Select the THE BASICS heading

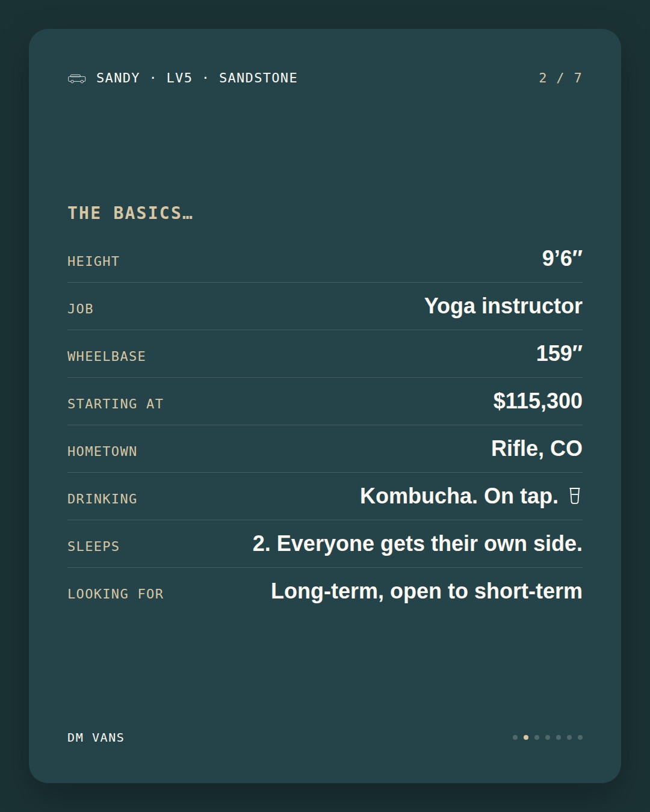(130, 213)
